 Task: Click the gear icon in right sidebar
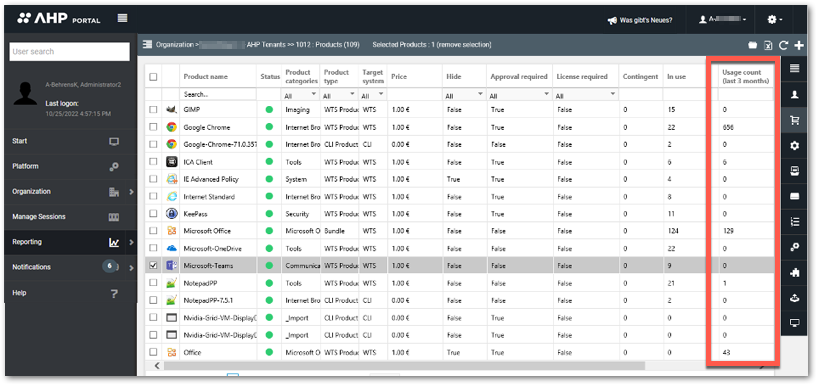[795, 146]
